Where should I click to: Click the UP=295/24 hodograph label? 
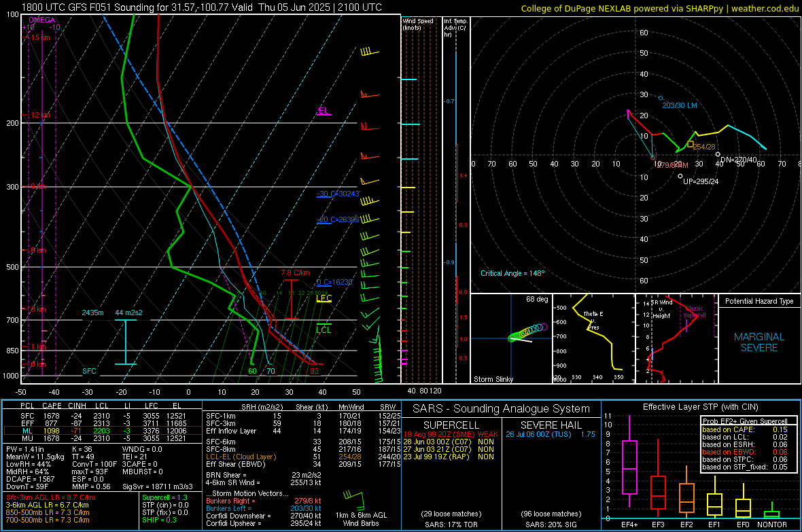click(701, 181)
